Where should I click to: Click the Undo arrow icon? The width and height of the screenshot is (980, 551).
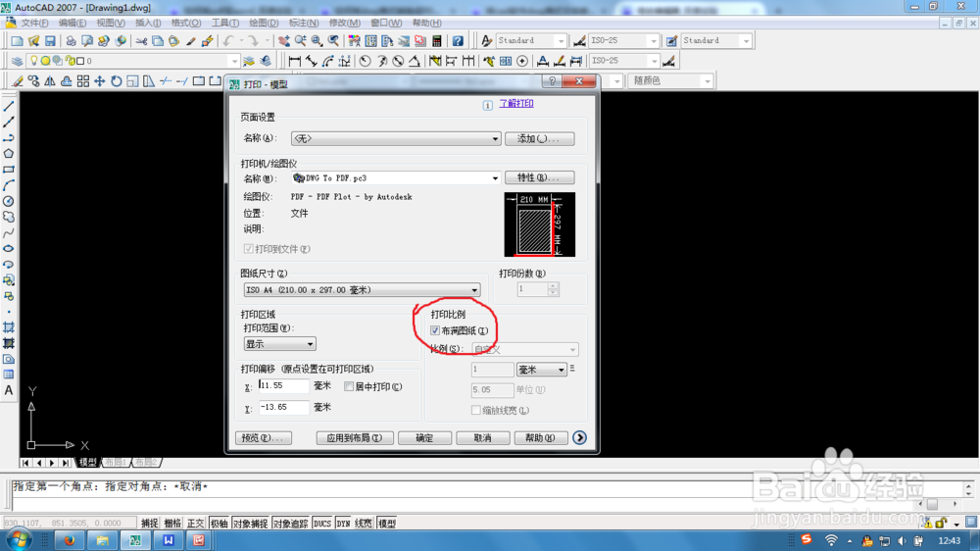click(x=228, y=41)
